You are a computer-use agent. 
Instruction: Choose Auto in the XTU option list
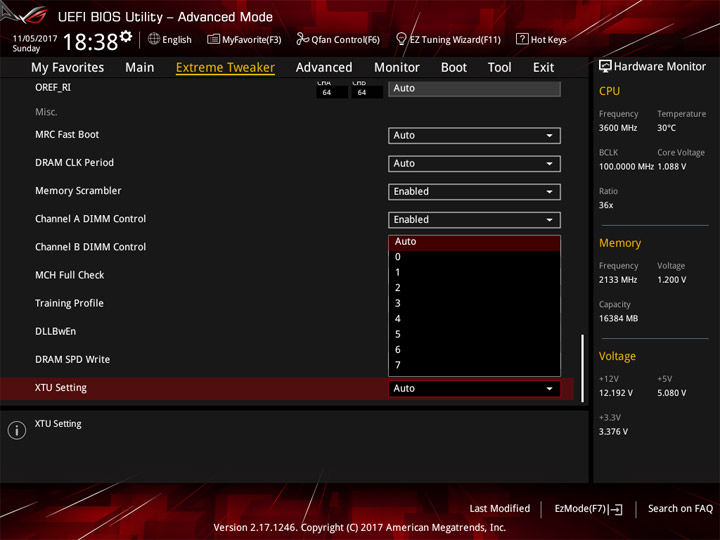tap(474, 242)
